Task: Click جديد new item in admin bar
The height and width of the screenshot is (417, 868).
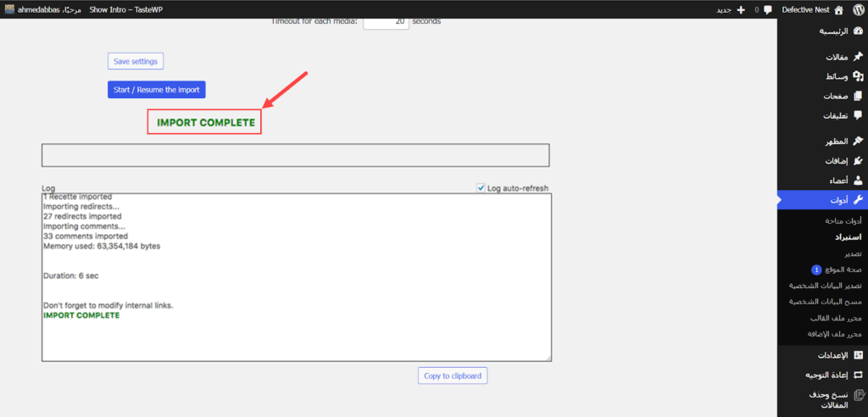Action: pos(725,10)
